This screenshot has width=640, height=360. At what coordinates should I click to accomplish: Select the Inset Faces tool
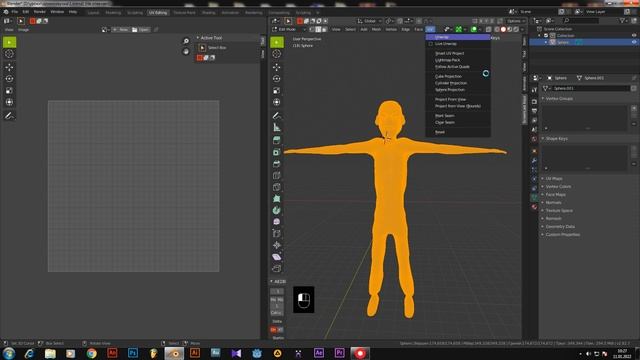[277, 152]
